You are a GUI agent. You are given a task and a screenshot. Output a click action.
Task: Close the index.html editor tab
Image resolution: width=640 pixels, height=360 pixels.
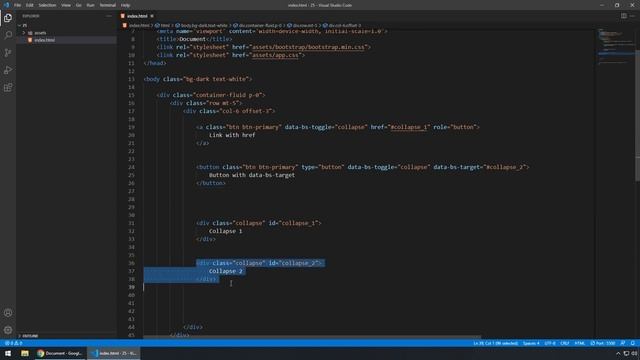tap(152, 16)
